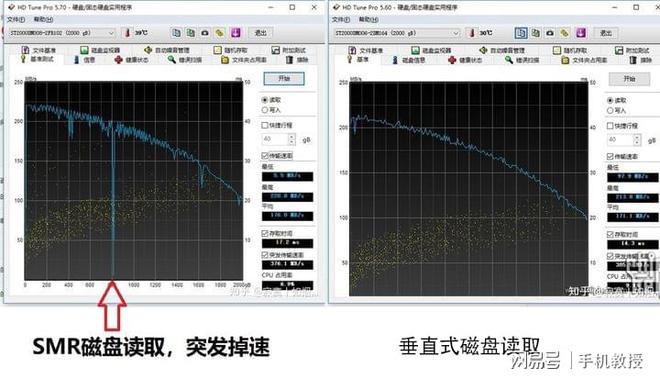Open 自动噪音管理 tab in HD Tune 5.60 window
Image resolution: width=660 pixels, height=379 pixels.
point(502,51)
